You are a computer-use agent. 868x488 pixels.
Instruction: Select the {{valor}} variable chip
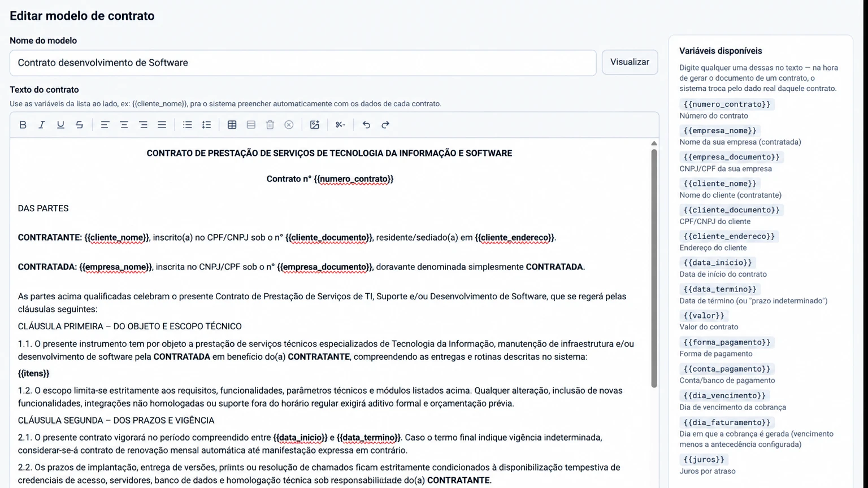(x=704, y=316)
